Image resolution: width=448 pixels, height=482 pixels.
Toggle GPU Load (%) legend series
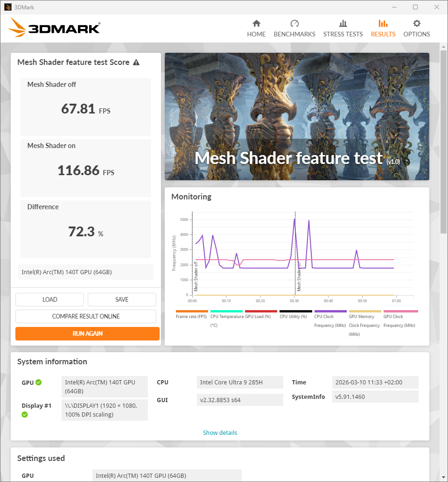point(261,311)
